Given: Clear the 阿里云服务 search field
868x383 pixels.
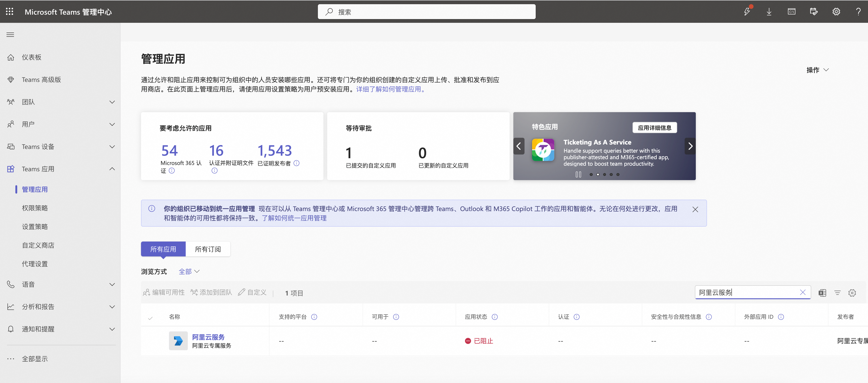Looking at the screenshot, I should pyautogui.click(x=803, y=292).
